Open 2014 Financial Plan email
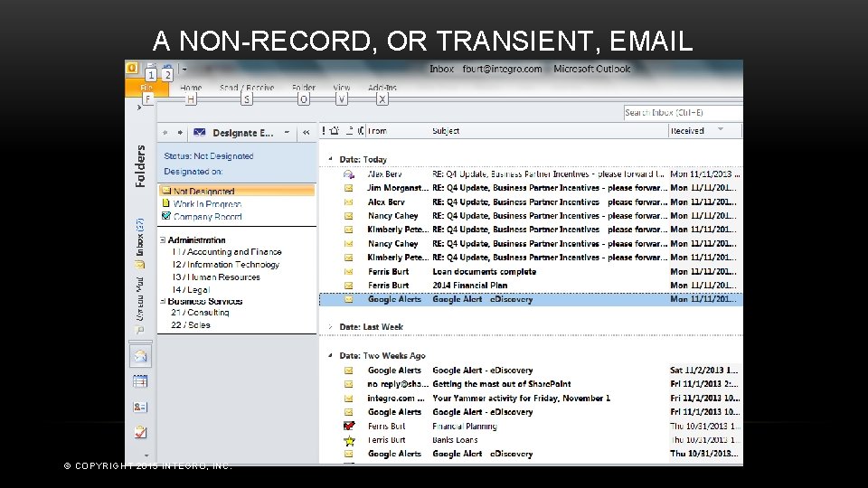Screen dimensions: 868x488 531,286
